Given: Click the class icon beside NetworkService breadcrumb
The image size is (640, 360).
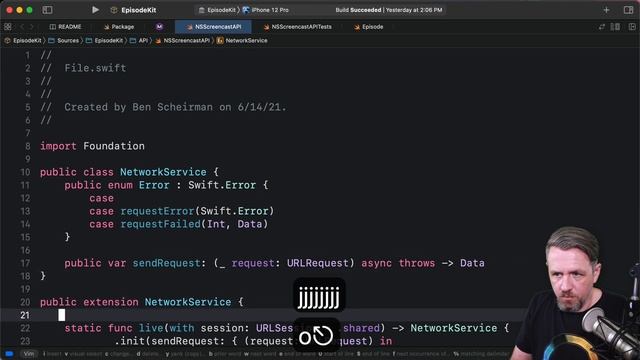Looking at the screenshot, I should coord(220,40).
